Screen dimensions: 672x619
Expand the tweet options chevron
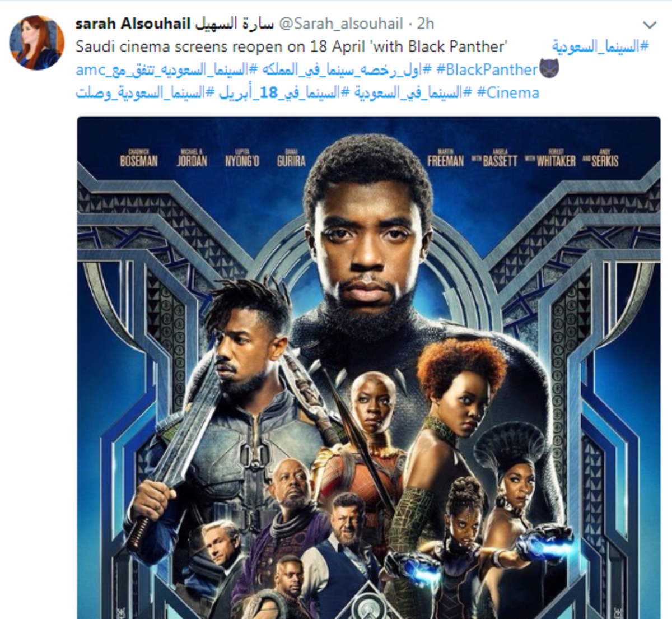[x=649, y=25]
